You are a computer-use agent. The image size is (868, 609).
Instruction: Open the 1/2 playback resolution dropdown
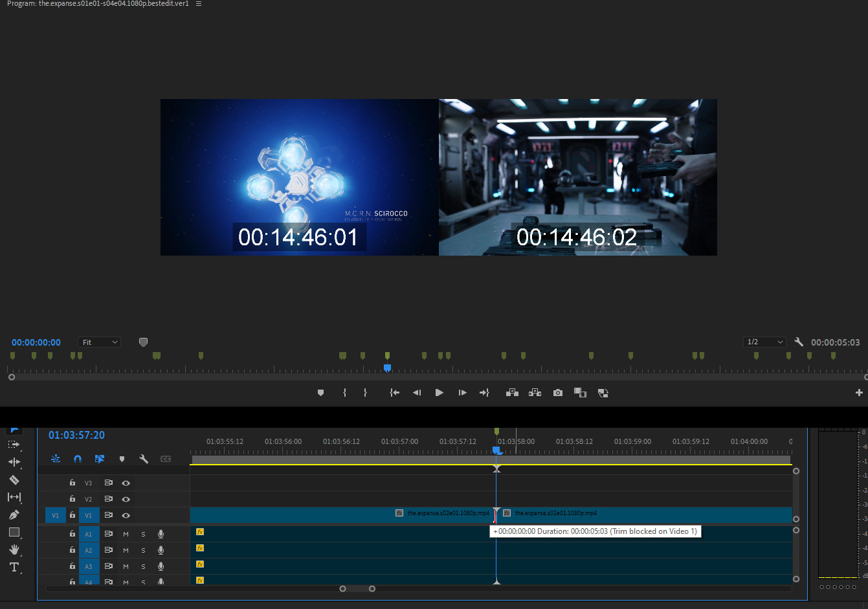click(x=764, y=342)
